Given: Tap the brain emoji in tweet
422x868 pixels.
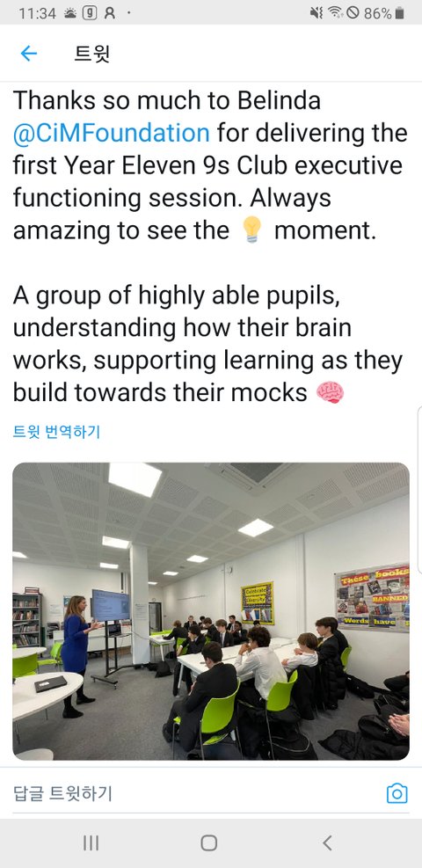Looking at the screenshot, I should 331,392.
